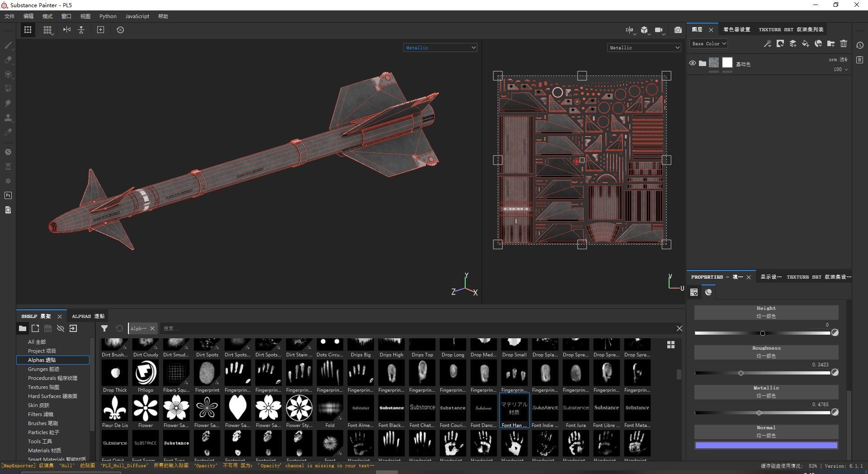
Task: Click the add mask icon in layers panel
Action: [x=780, y=44]
